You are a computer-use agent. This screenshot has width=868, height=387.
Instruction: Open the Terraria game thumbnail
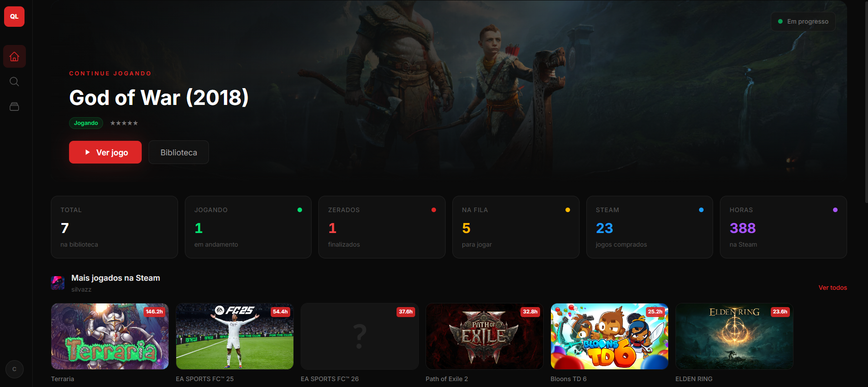point(110,336)
